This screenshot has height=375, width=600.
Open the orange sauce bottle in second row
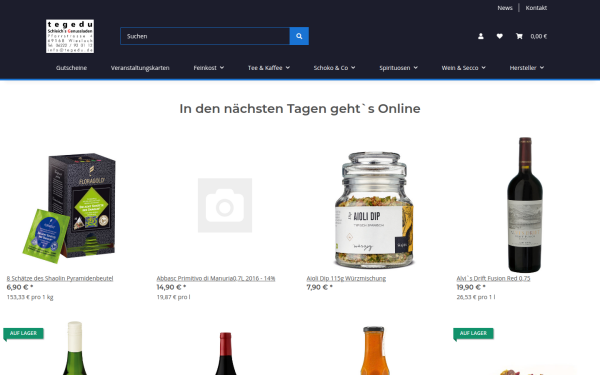point(374,351)
